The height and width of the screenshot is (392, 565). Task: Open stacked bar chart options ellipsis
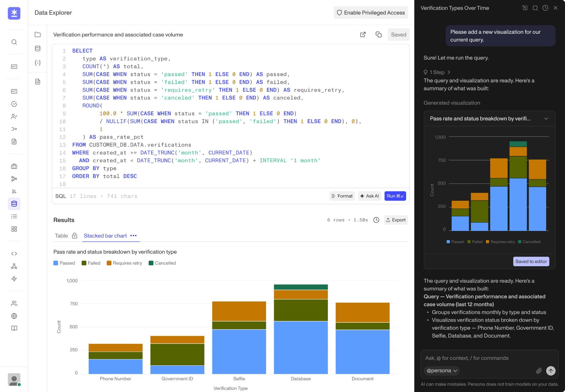tap(133, 236)
